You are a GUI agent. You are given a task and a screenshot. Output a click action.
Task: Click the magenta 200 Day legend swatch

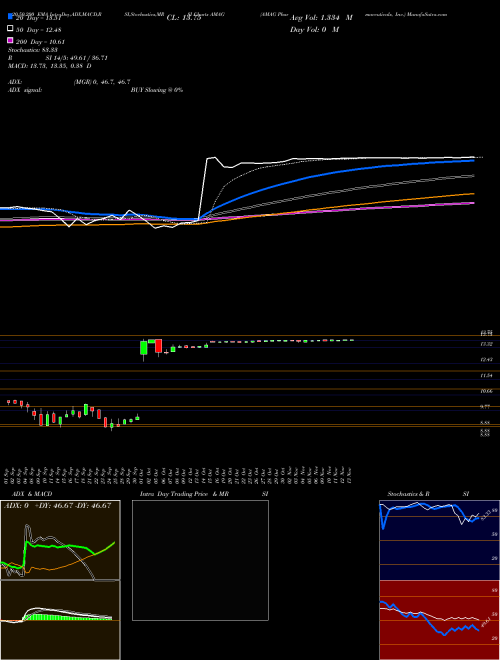click(x=11, y=41)
